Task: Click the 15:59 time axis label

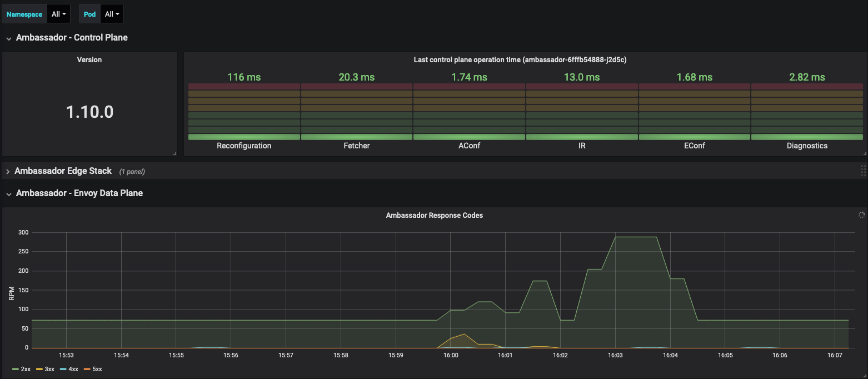Action: click(396, 355)
